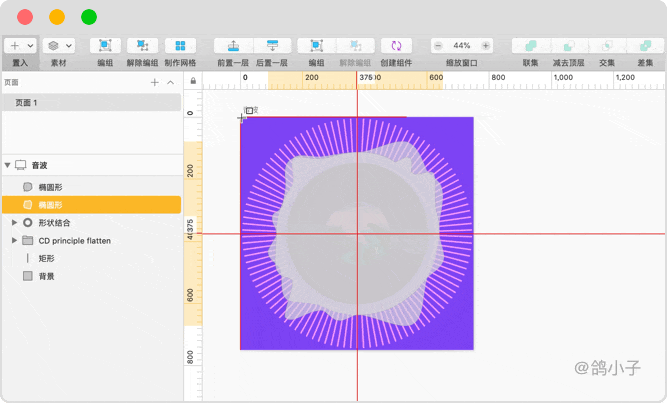Open the 置入 dropdown chevron
This screenshot has width=667, height=403.
tap(31, 46)
